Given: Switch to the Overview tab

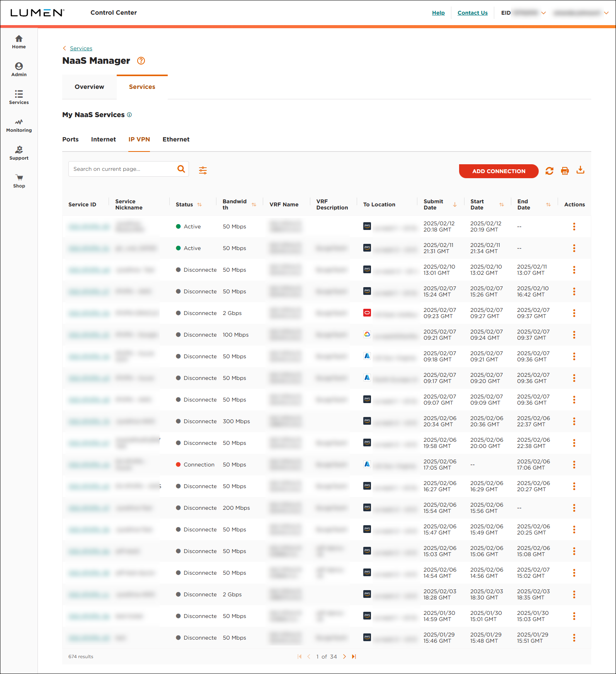Looking at the screenshot, I should [x=89, y=87].
